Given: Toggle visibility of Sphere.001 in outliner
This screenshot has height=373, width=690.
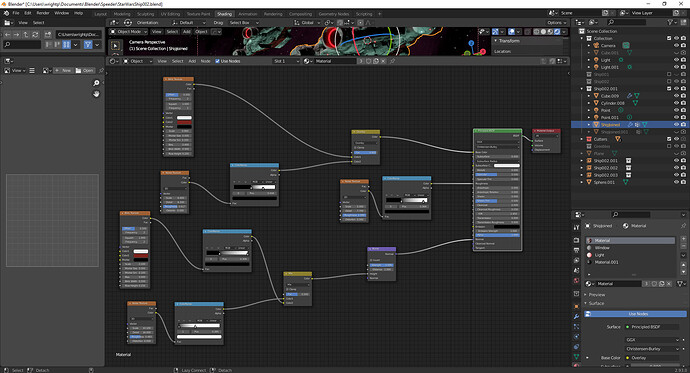Looking at the screenshot, I should [x=677, y=182].
